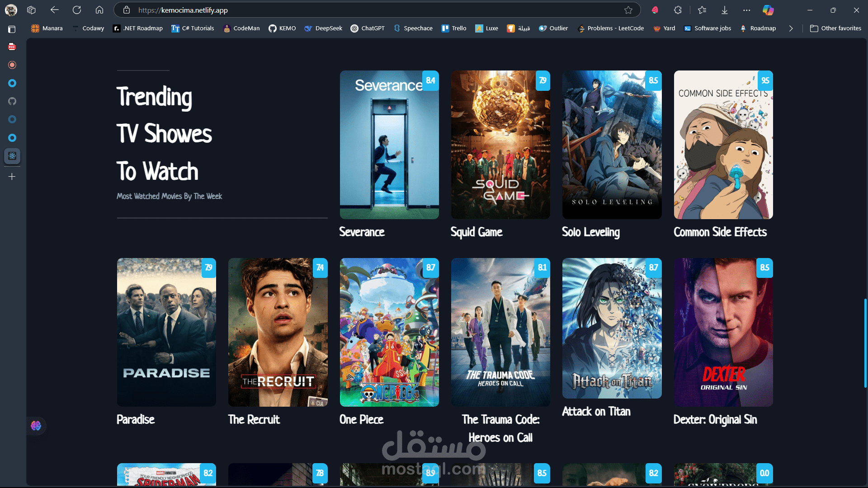Open Copilot icon in toolbar
The width and height of the screenshot is (868, 488).
[768, 10]
